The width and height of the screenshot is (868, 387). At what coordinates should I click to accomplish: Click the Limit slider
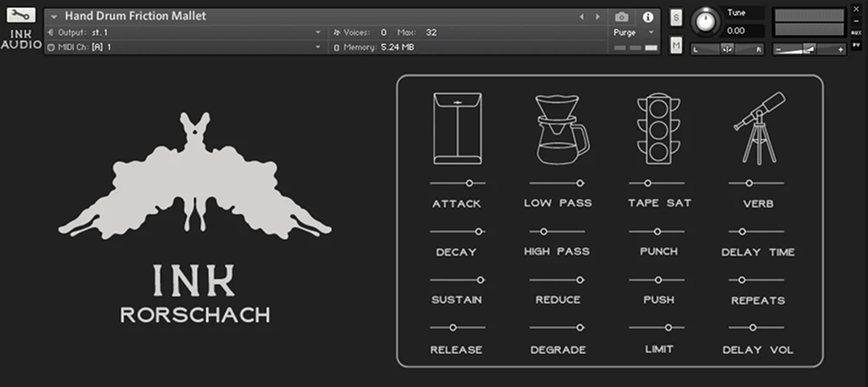pos(657,328)
